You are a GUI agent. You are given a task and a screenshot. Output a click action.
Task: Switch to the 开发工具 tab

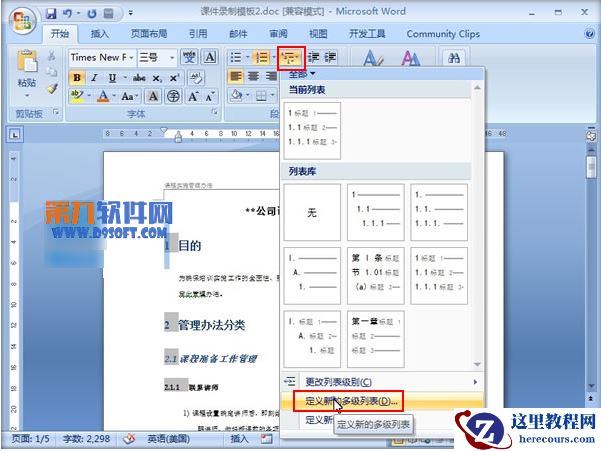pyautogui.click(x=367, y=34)
